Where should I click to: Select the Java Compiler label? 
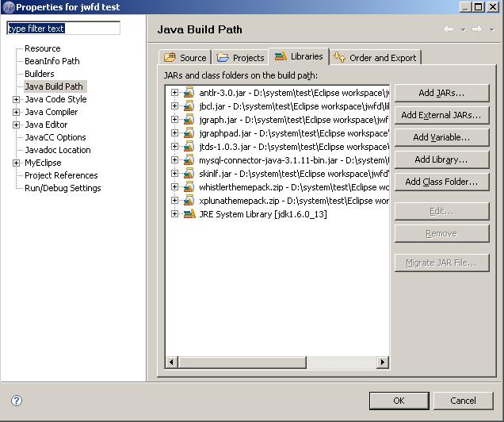[52, 112]
